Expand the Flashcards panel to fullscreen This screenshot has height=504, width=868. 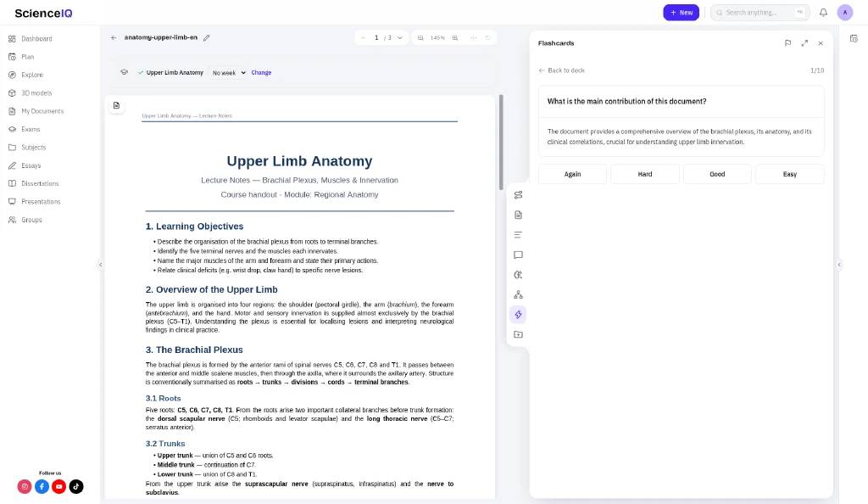tap(804, 43)
